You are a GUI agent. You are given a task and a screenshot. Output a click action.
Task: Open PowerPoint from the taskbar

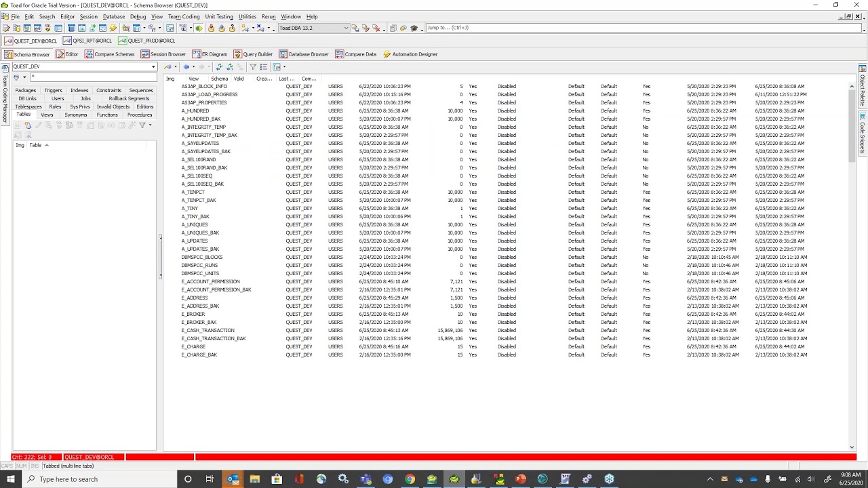point(520,479)
